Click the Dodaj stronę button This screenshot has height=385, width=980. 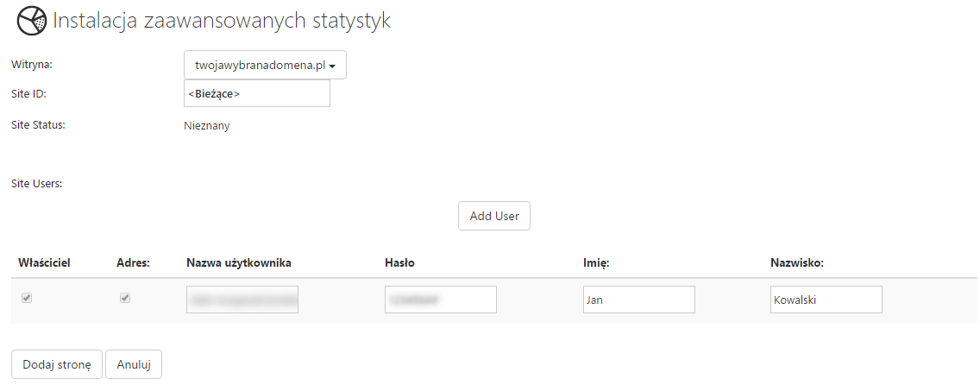point(57,364)
